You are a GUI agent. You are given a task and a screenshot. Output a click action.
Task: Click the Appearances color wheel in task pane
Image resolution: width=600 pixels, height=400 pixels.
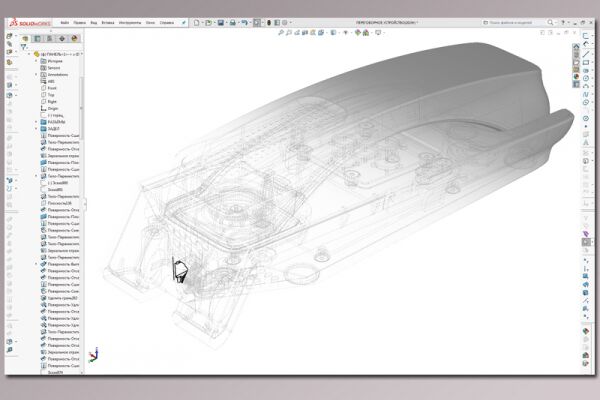[x=576, y=77]
